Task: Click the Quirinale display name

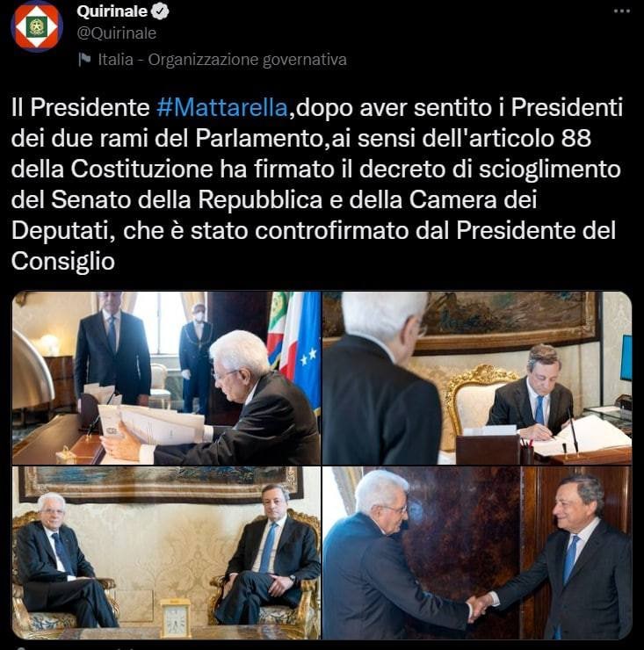Action: [x=112, y=11]
